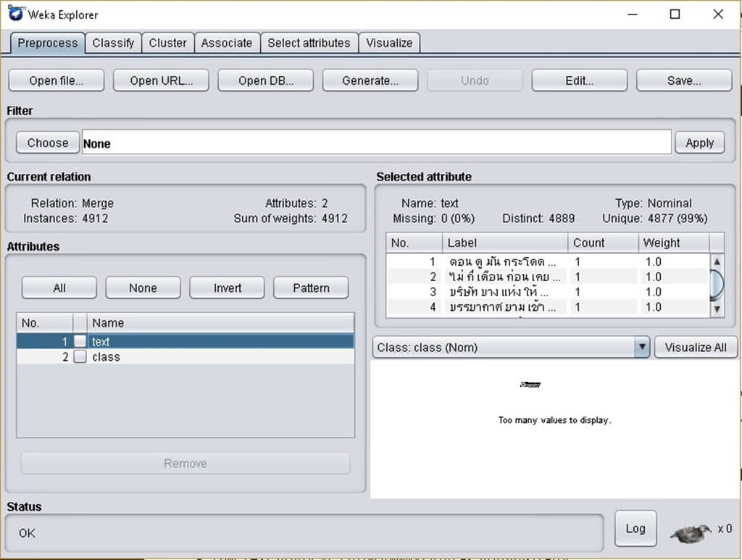Switch to the Classify tab
Screen dimensions: 742x560
tap(113, 43)
